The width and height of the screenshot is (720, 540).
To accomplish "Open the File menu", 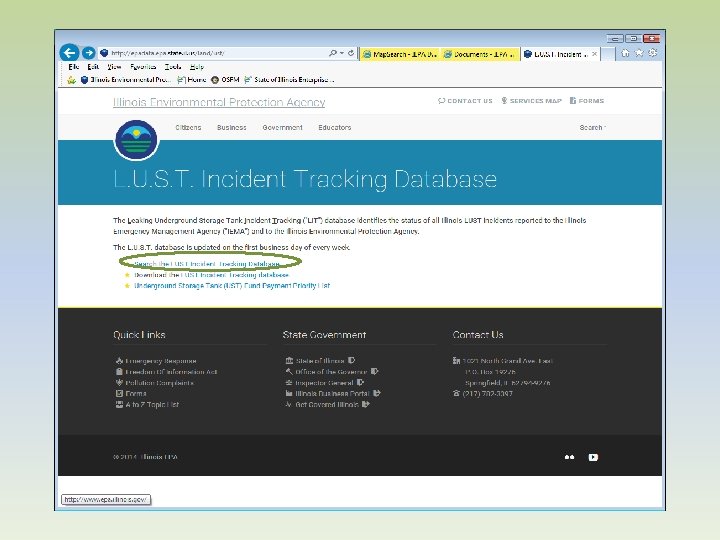I will pos(73,67).
